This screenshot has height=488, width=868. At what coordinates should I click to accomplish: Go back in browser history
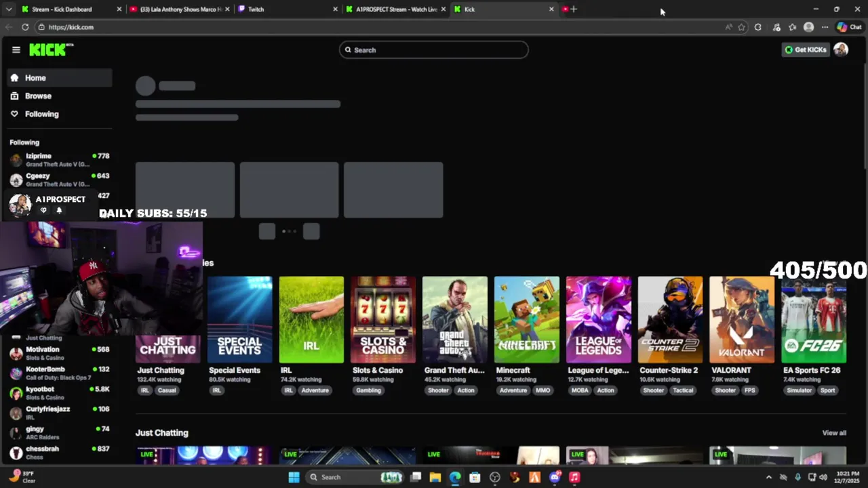point(9,27)
